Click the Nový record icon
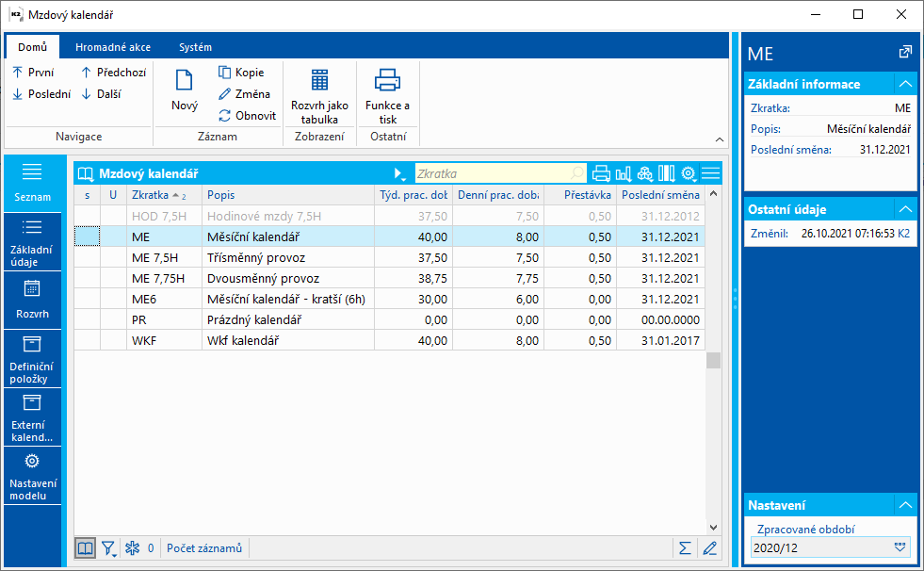Image resolution: width=924 pixels, height=571 pixels. [185, 83]
